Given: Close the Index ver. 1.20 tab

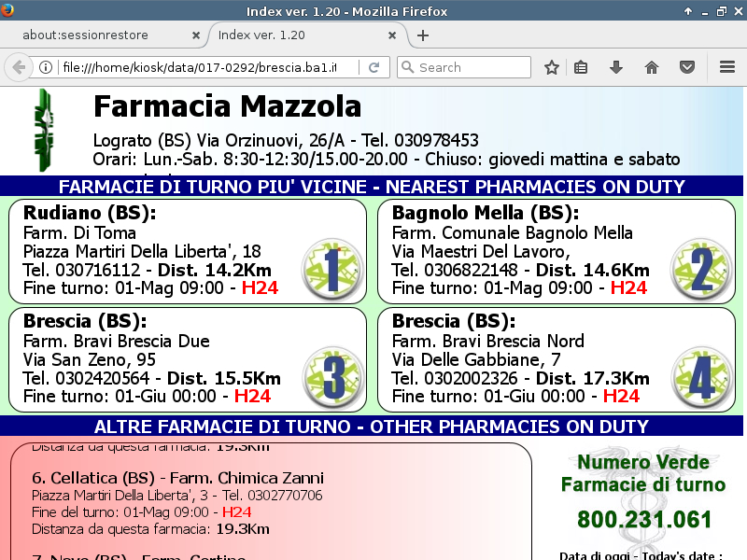Looking at the screenshot, I should tap(392, 35).
